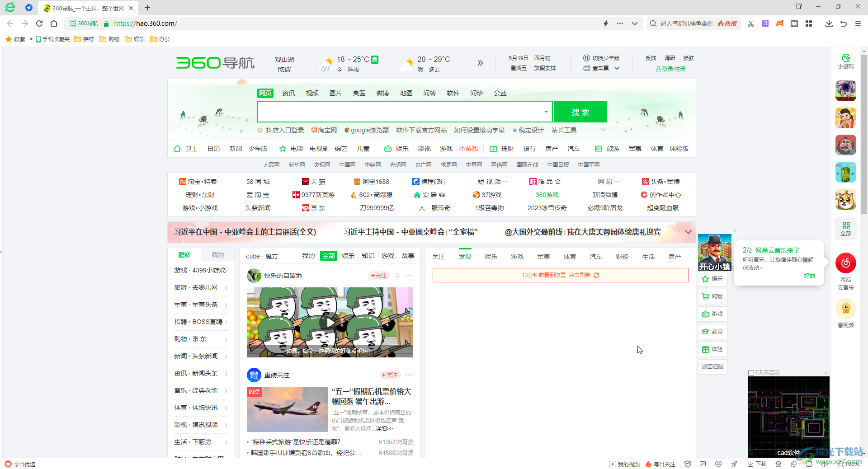Viewport: 868px width, 469px height.
Task: Toggle 切换少年版 mode
Action: point(601,58)
